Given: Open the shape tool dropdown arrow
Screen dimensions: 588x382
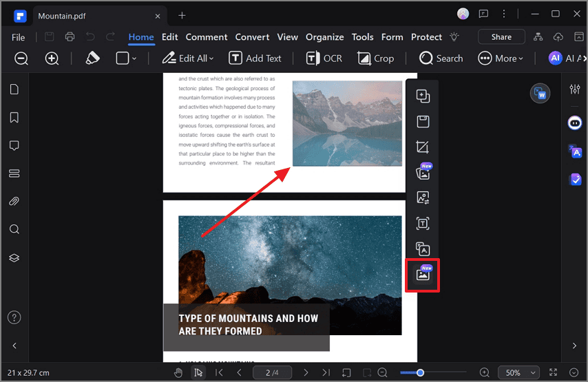Looking at the screenshot, I should (x=134, y=59).
